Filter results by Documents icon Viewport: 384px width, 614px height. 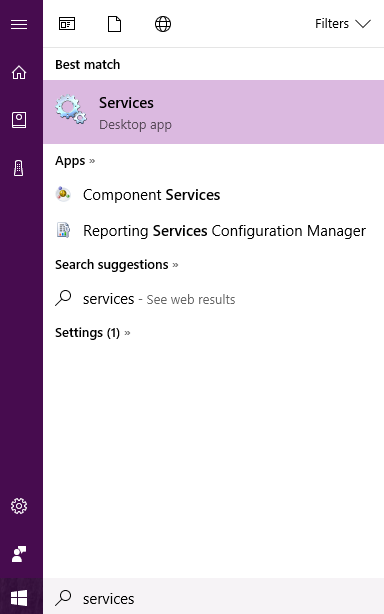(114, 24)
